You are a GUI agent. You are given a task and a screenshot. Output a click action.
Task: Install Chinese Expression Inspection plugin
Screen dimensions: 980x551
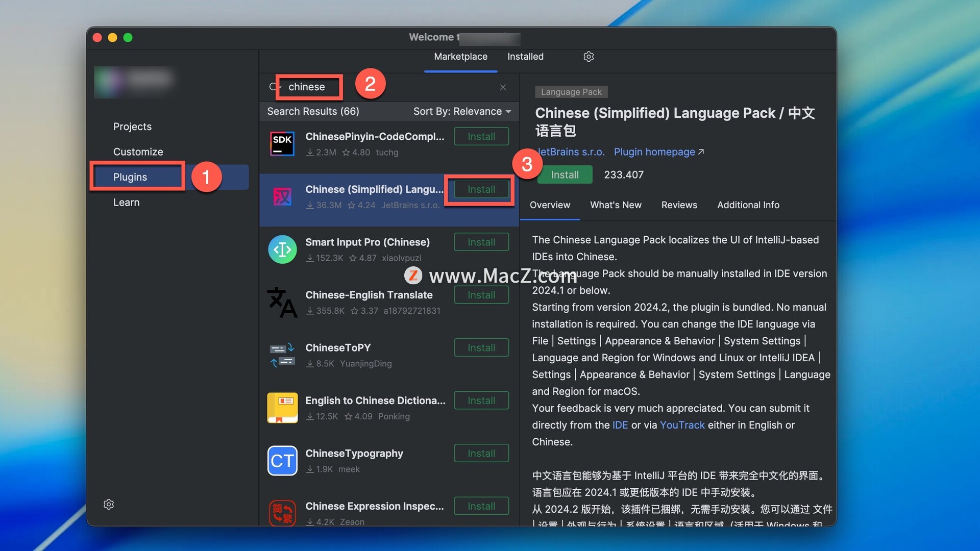481,506
